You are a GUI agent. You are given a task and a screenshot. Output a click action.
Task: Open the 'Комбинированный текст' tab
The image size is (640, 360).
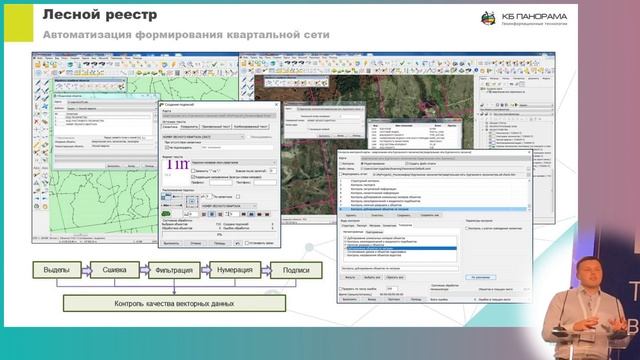250,127
